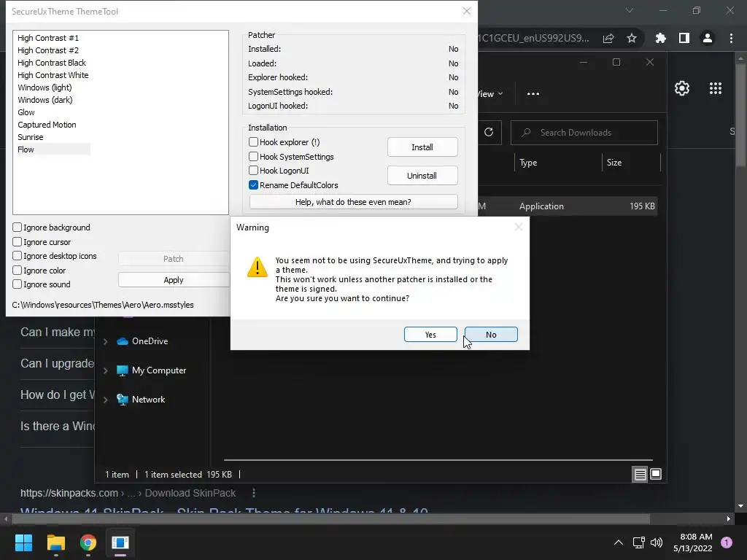Viewport: 747px width, 560px height.
Task: Bookmark this page with the star icon
Action: point(632,38)
